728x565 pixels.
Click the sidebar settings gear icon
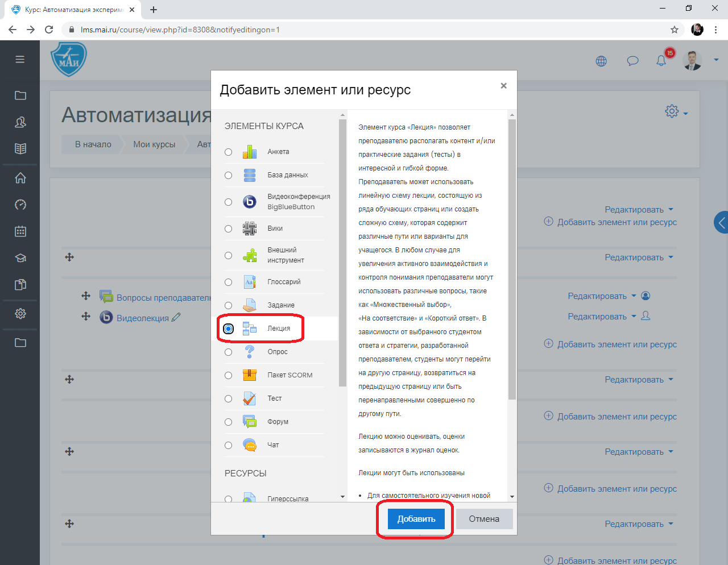pyautogui.click(x=20, y=314)
